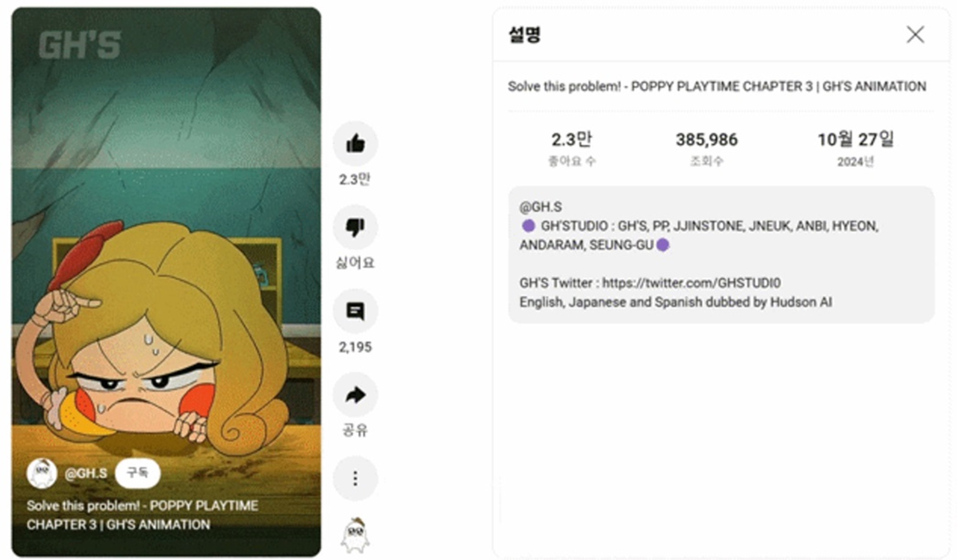Share the Short using arrow icon
This screenshot has width=957, height=560.
point(355,394)
